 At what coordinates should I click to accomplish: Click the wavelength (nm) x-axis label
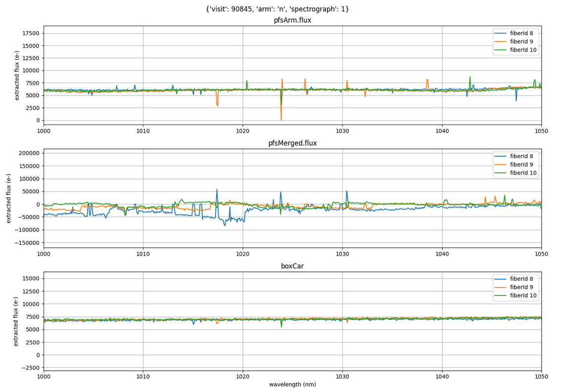pyautogui.click(x=292, y=385)
